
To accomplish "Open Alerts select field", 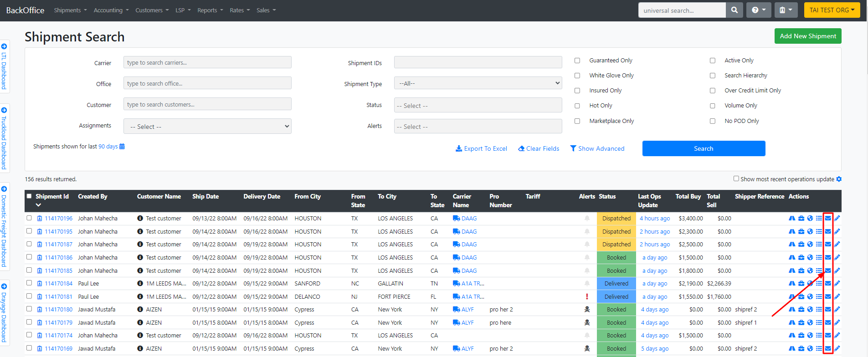I will pos(478,126).
